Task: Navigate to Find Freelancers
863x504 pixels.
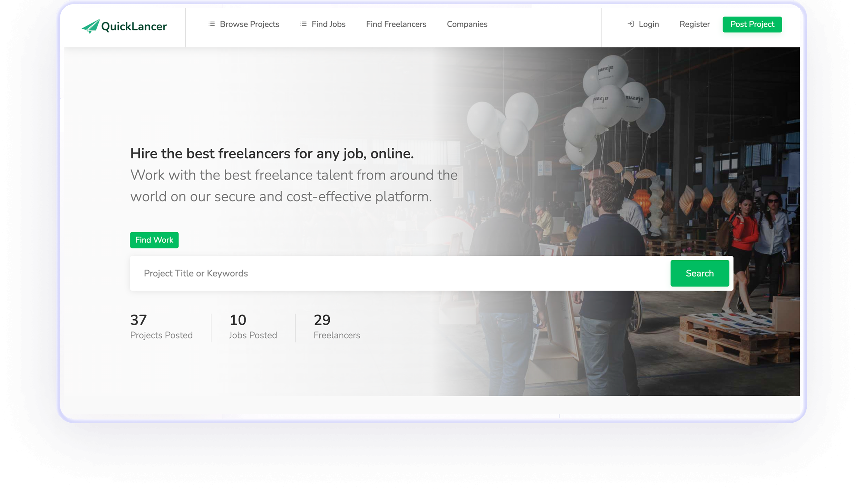Action: (x=396, y=24)
